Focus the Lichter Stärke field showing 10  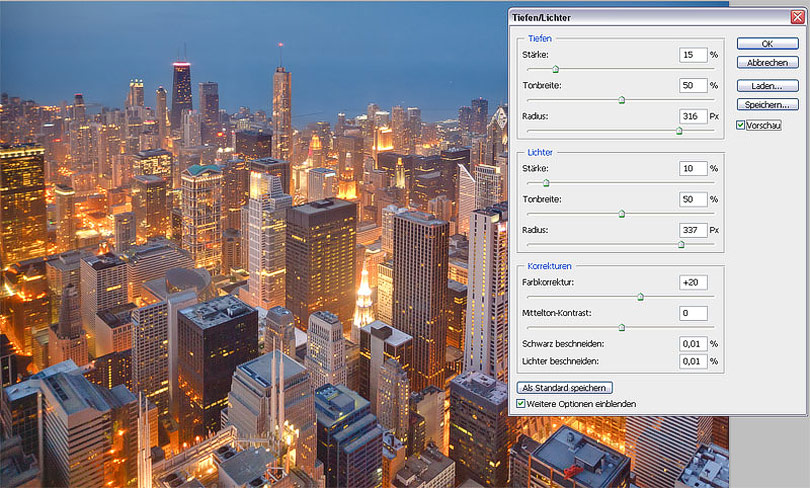click(693, 168)
